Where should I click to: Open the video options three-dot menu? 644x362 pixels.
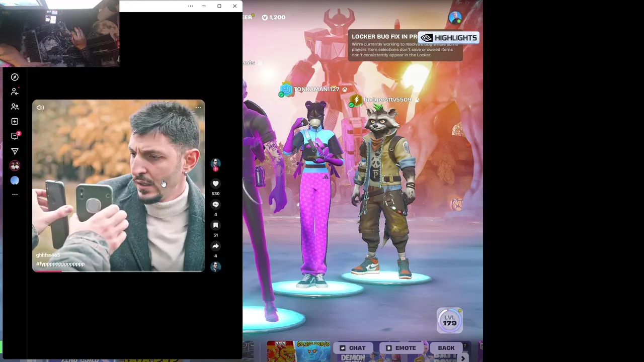click(198, 107)
